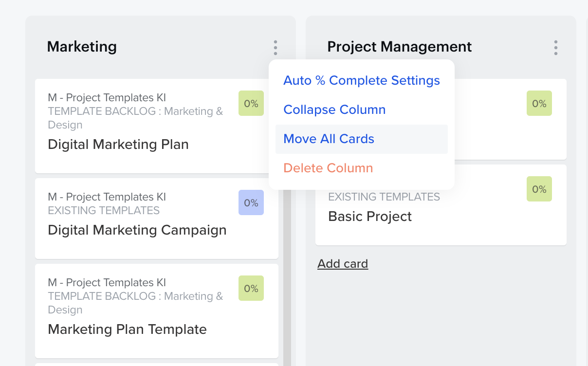Choose Collapse Column from the menu
This screenshot has height=366, width=588.
(x=334, y=110)
